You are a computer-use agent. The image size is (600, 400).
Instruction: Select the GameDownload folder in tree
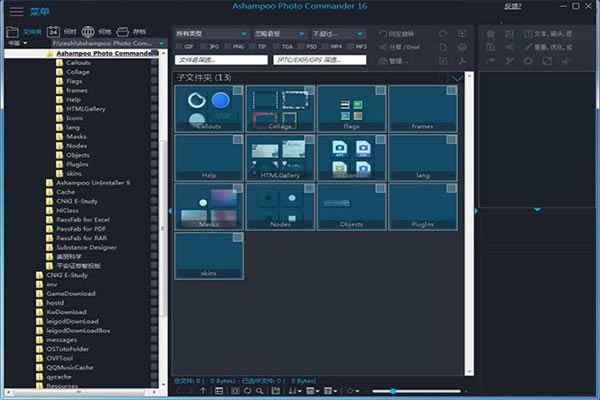[x=71, y=294]
